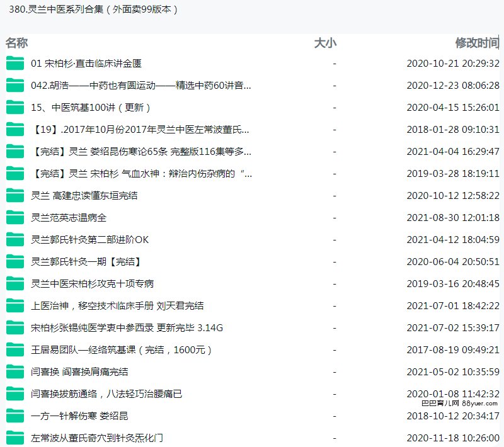This screenshot has width=504, height=447.
Task: Click folder icon for 宋柏杉 气血水神 row
Action: [x=15, y=173]
